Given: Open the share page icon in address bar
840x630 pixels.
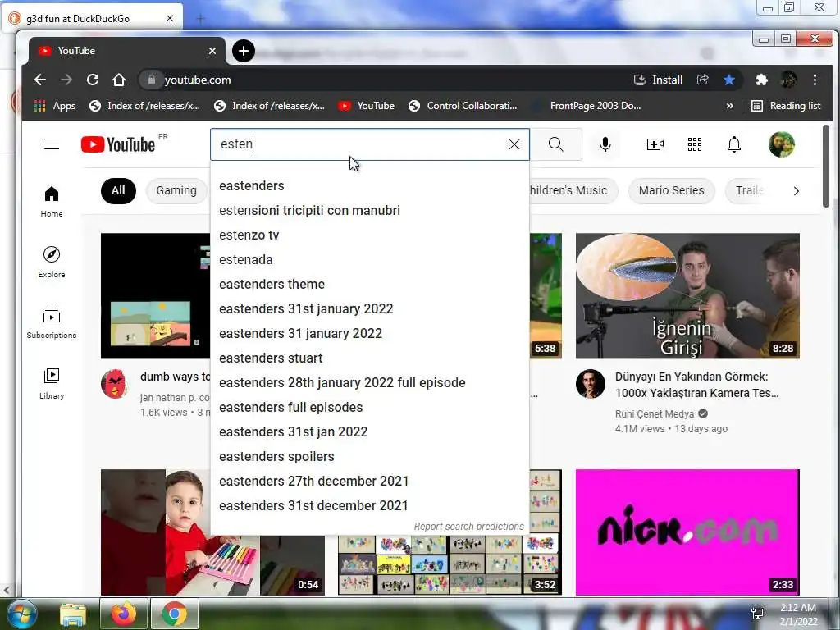Looking at the screenshot, I should click(x=703, y=80).
